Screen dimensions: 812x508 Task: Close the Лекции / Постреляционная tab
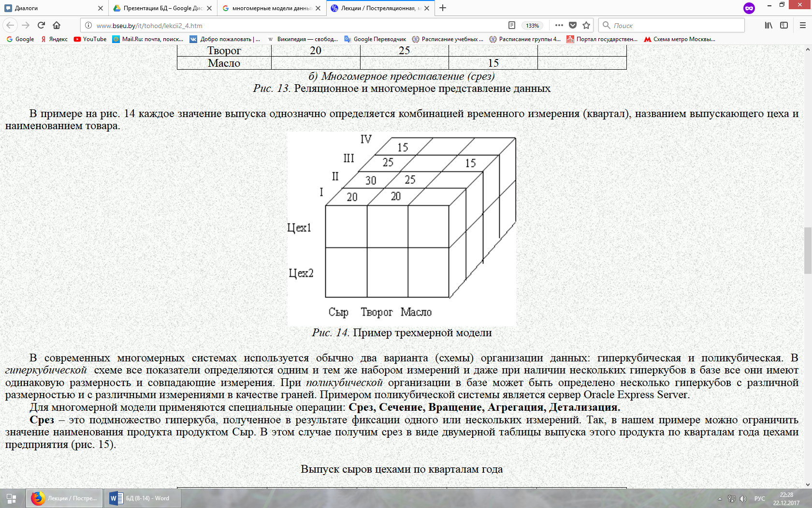(427, 8)
